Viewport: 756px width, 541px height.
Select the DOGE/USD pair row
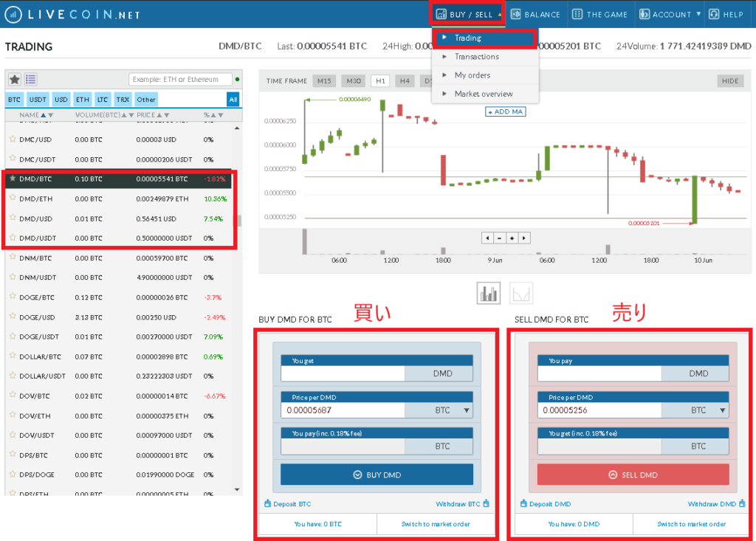118,317
